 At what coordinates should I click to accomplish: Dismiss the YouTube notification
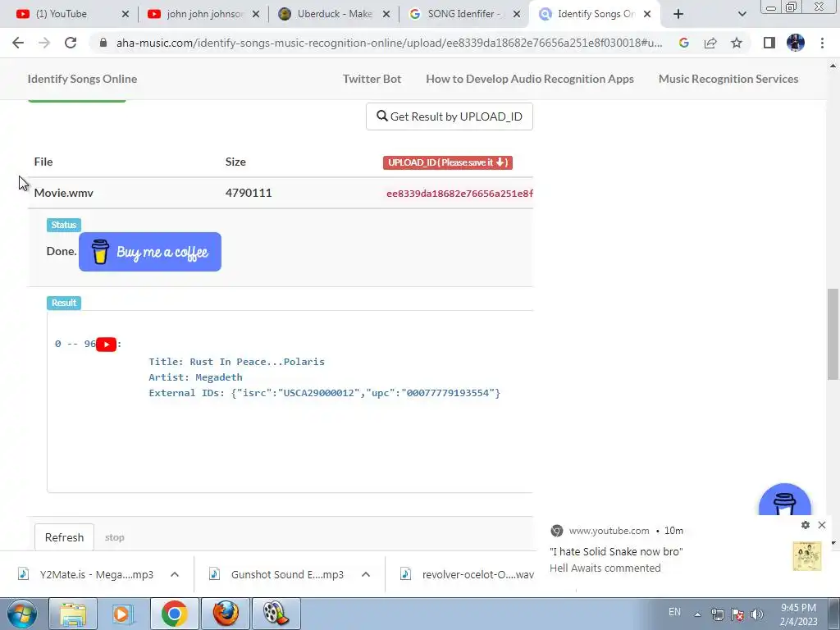822,525
